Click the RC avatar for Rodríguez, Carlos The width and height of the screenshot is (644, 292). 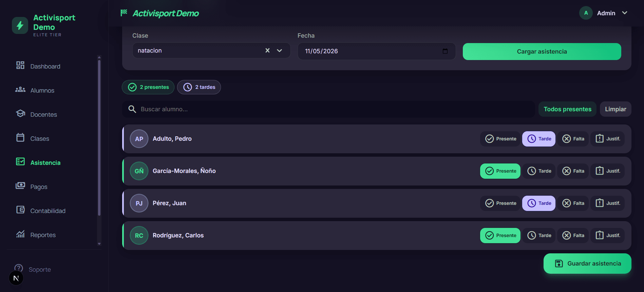pyautogui.click(x=139, y=235)
